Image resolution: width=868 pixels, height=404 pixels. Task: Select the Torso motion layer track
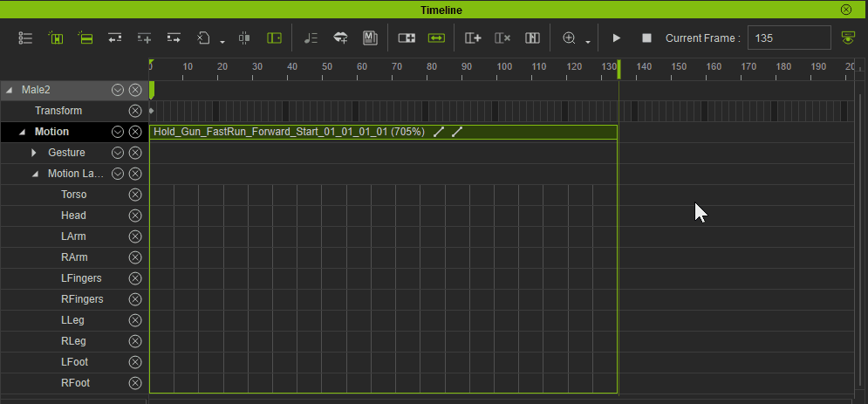pos(74,195)
